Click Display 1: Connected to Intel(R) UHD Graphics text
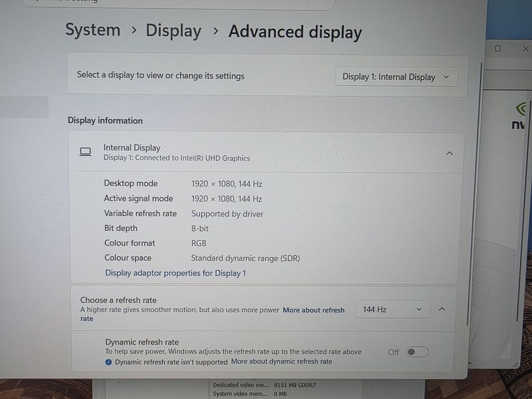The height and width of the screenshot is (399, 532). point(177,158)
